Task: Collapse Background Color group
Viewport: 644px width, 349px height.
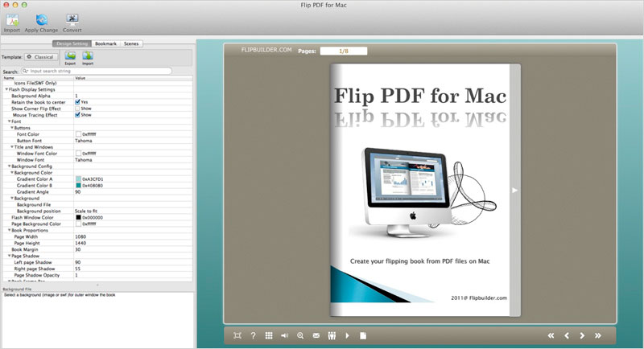Action: pos(12,173)
